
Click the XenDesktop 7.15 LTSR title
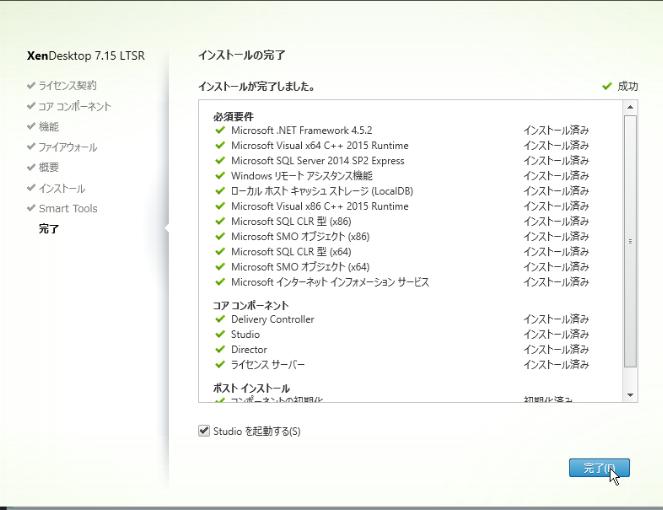tap(86, 56)
